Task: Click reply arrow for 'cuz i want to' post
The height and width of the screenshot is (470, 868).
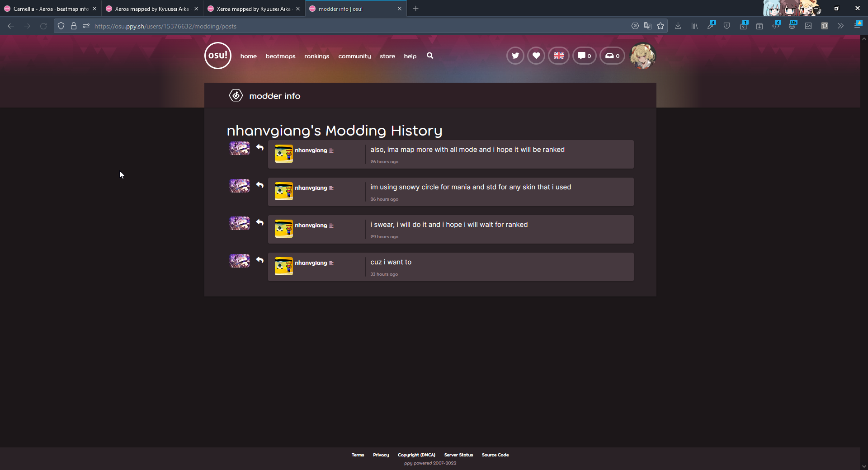Action: pyautogui.click(x=259, y=260)
